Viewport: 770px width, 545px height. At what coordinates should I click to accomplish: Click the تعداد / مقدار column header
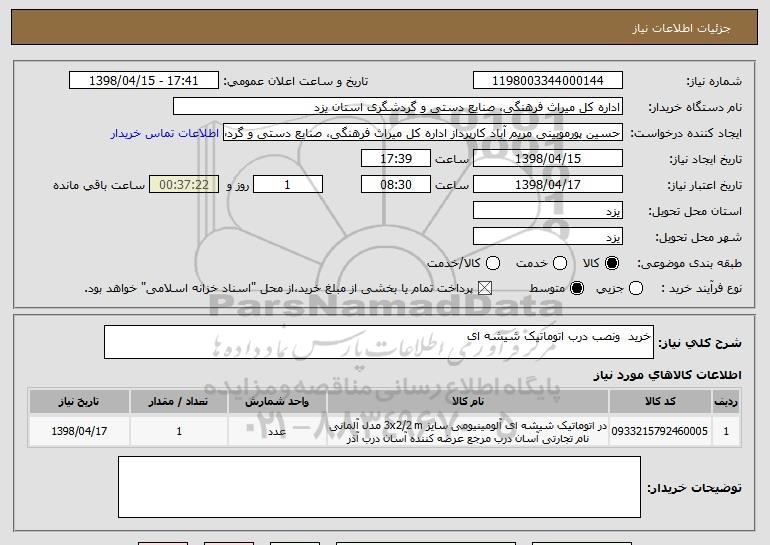pos(179,402)
